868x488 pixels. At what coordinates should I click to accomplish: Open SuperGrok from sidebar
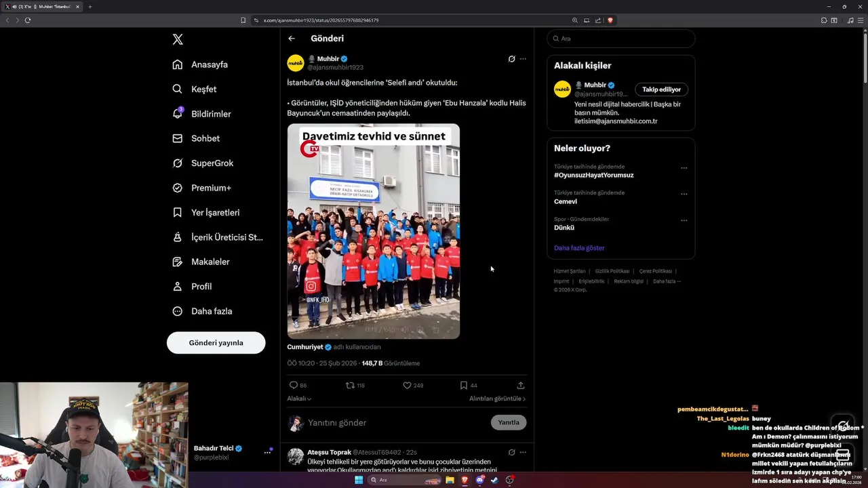(x=203, y=163)
